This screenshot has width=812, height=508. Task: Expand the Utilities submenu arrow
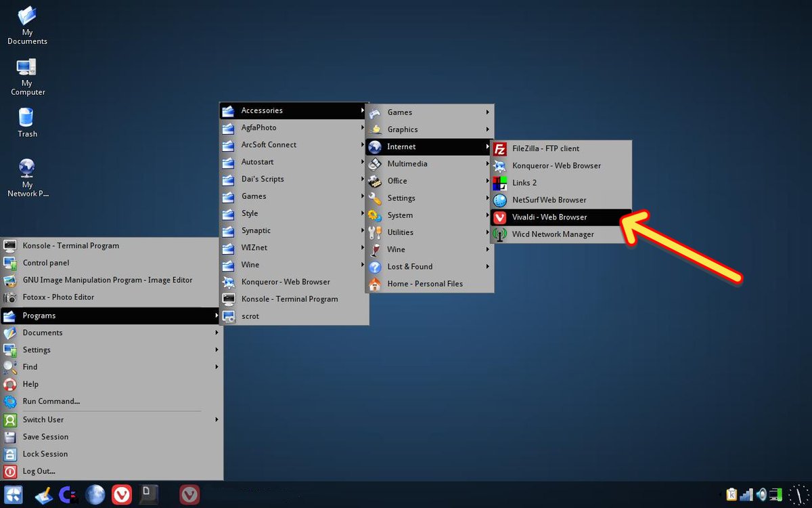488,232
